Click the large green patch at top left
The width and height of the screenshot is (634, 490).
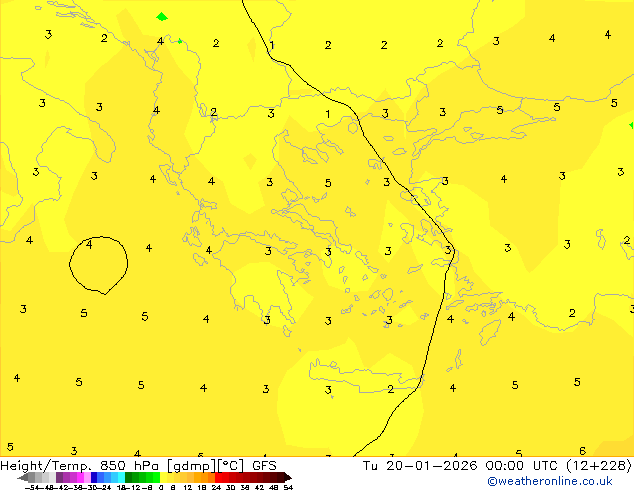(162, 17)
